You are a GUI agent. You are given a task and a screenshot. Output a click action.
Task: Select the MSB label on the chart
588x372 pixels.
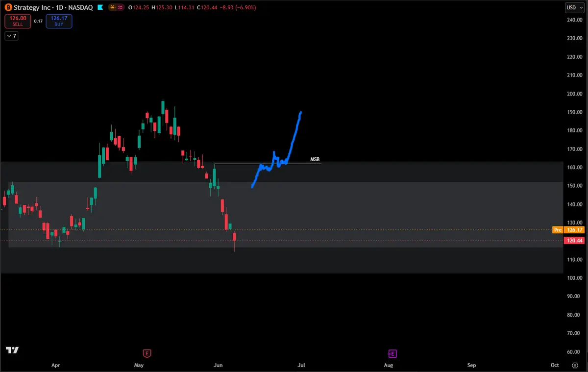coord(315,160)
